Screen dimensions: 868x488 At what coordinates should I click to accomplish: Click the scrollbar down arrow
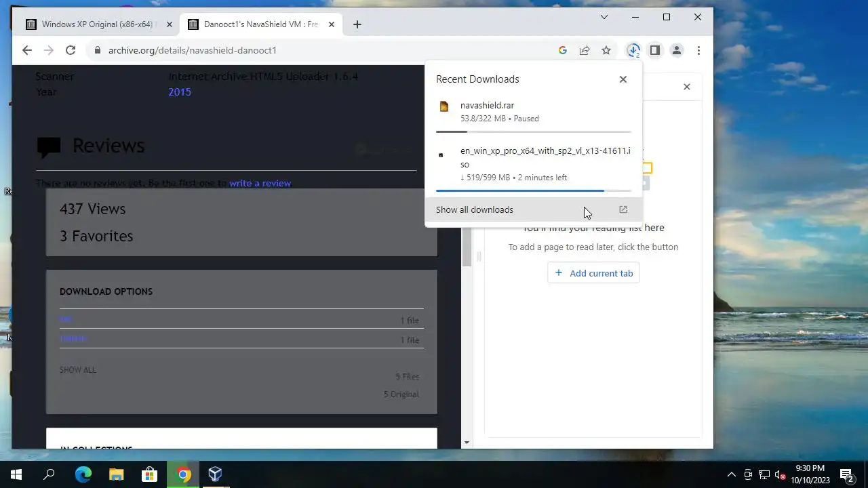click(467, 443)
